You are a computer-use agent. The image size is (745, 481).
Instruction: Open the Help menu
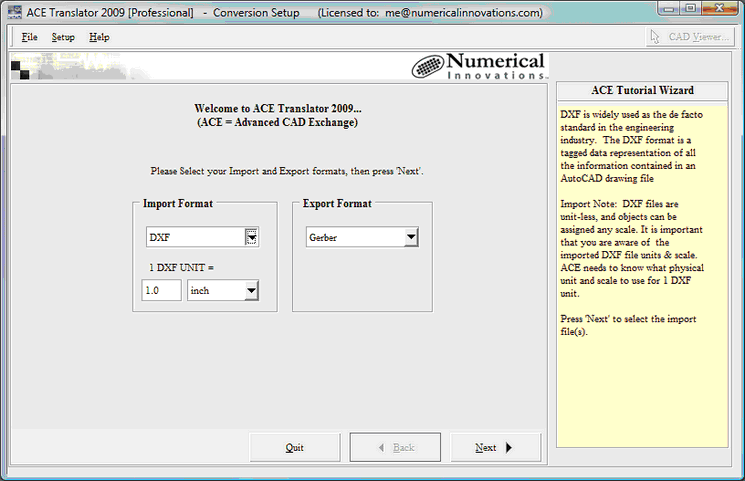pyautogui.click(x=99, y=37)
